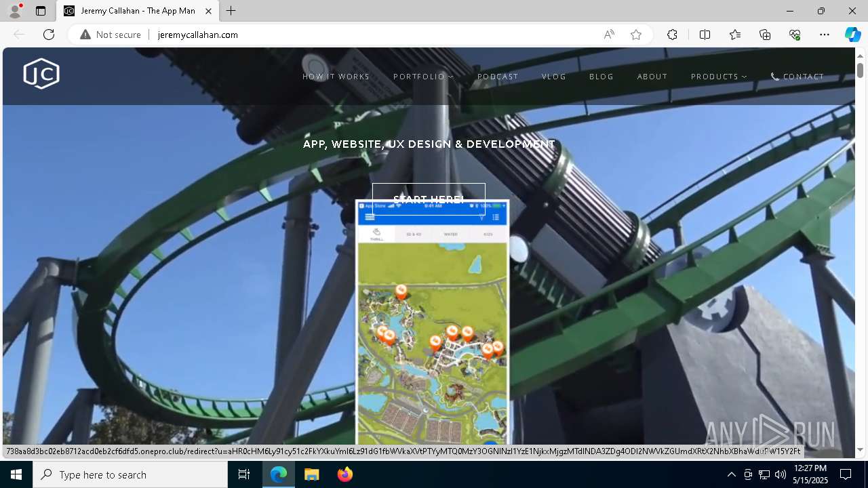Image resolution: width=868 pixels, height=488 pixels.
Task: Close the Jeremy Callahan browser tab
Action: click(x=209, y=11)
